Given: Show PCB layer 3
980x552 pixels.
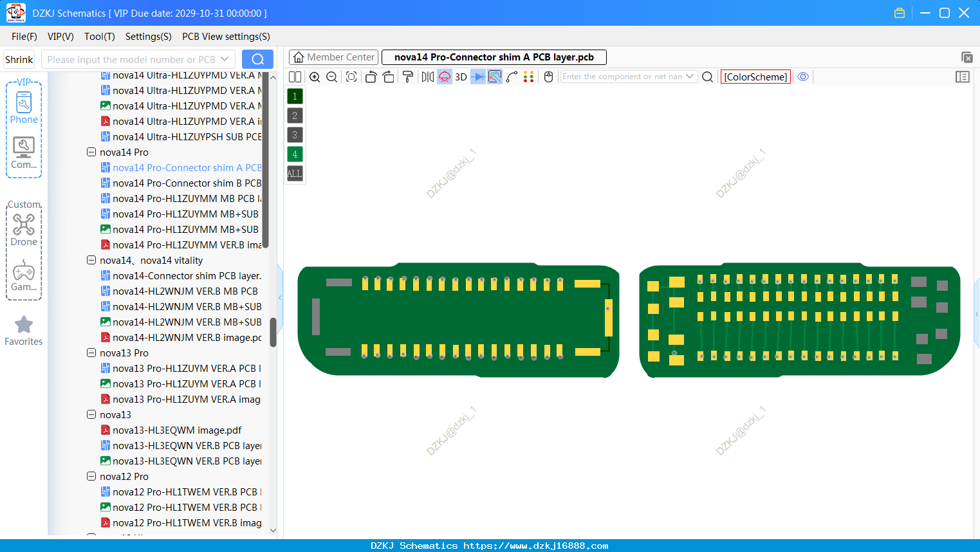Looking at the screenshot, I should (295, 135).
